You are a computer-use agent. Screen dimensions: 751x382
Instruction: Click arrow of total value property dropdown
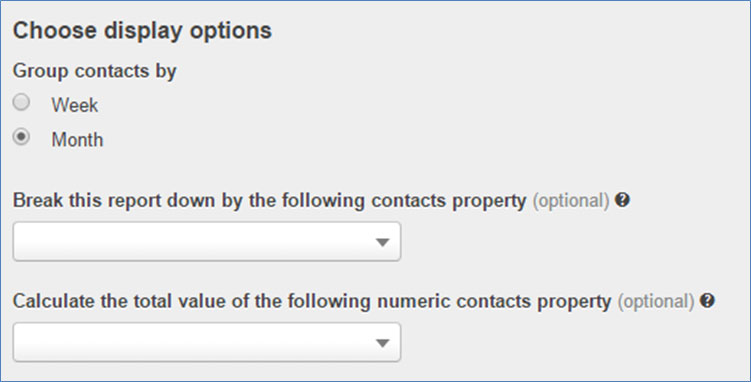(x=382, y=343)
